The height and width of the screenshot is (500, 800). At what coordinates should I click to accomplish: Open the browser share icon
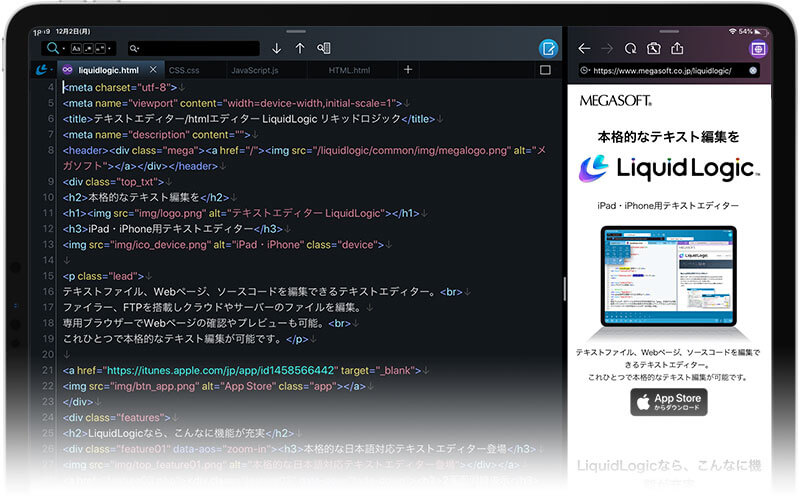point(677,48)
